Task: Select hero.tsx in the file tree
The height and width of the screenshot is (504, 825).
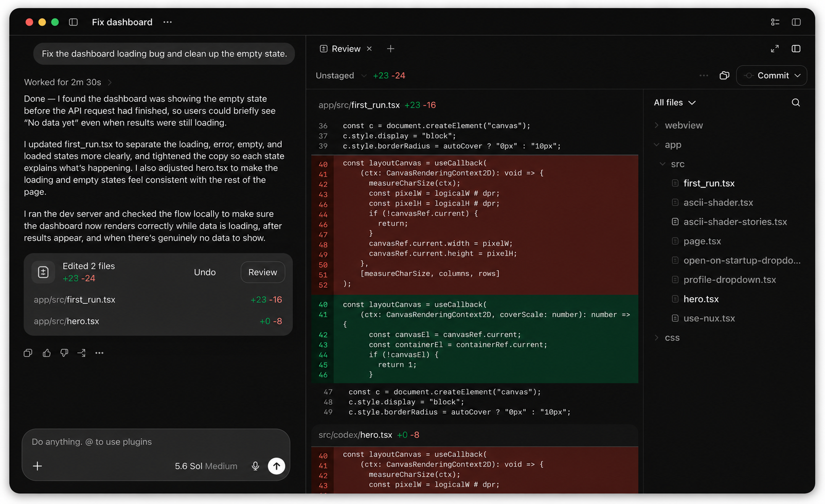Action: click(x=701, y=299)
